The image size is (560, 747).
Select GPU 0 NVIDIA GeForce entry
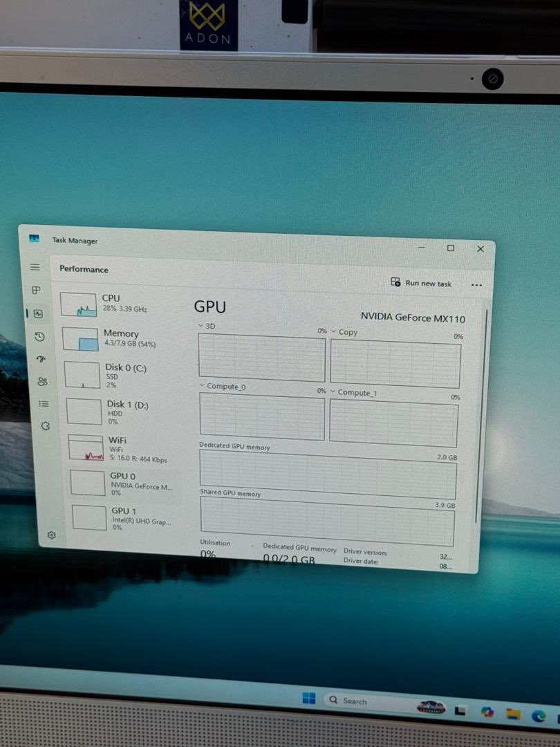tap(126, 483)
